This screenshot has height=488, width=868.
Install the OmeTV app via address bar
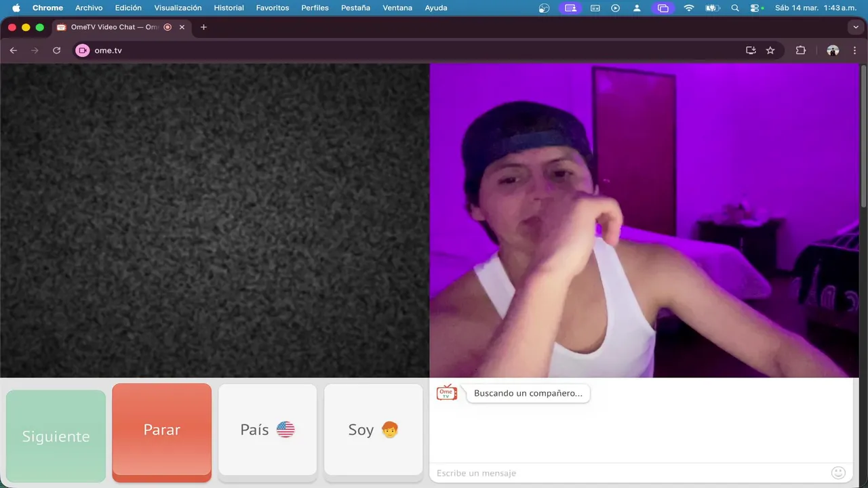(751, 50)
